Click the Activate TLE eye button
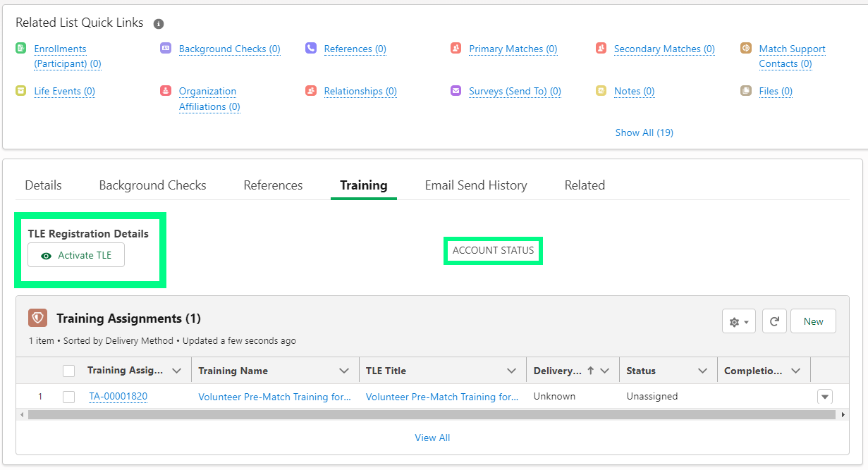 coord(76,255)
